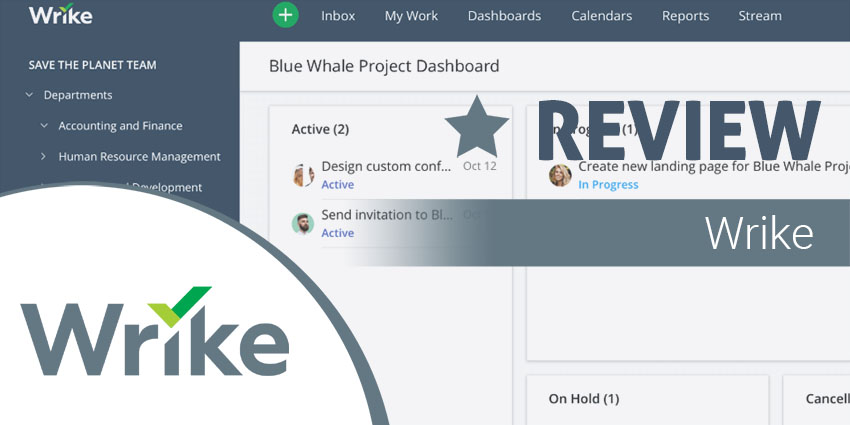Click blonde avatar beside landing page task
The width and height of the screenshot is (850, 425).
point(560,175)
